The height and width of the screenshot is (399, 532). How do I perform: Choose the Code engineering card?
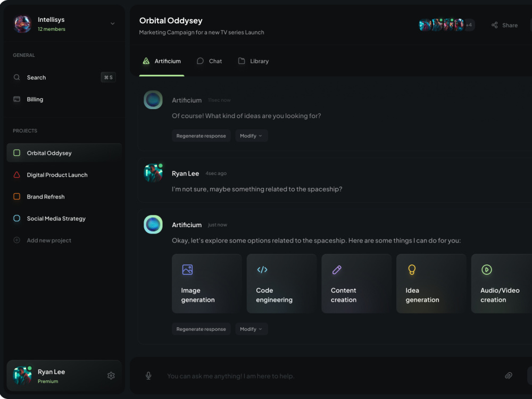click(x=281, y=284)
